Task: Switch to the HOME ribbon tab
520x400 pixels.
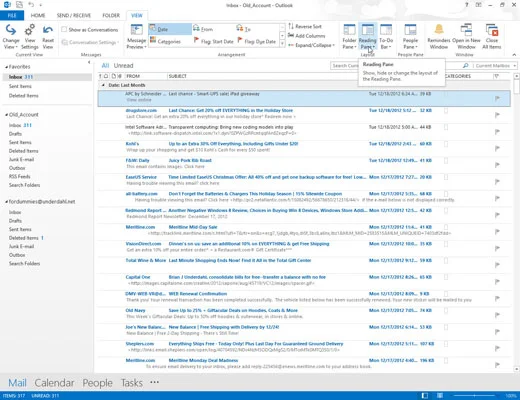Action: coord(38,15)
